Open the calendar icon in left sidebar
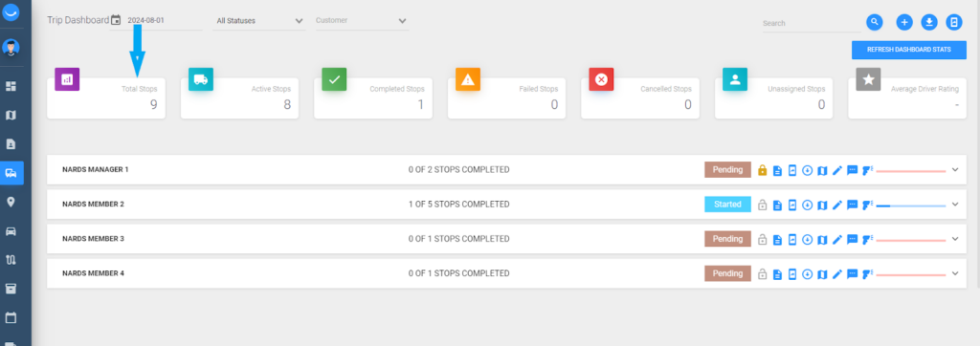 (11, 317)
